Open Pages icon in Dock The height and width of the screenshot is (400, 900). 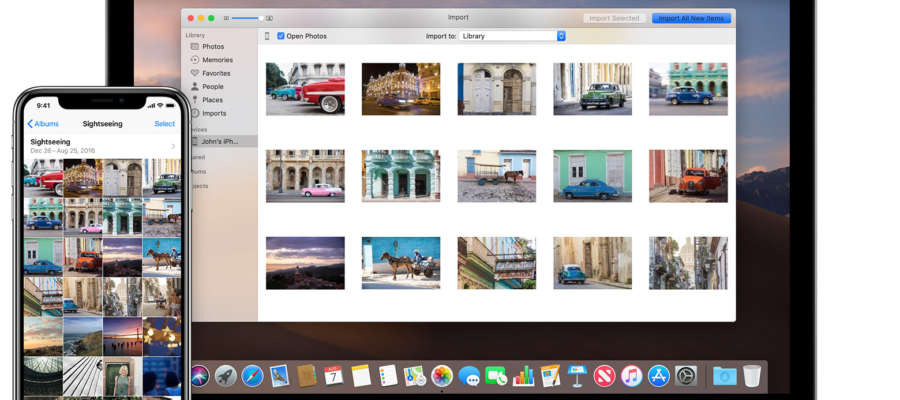point(550,376)
